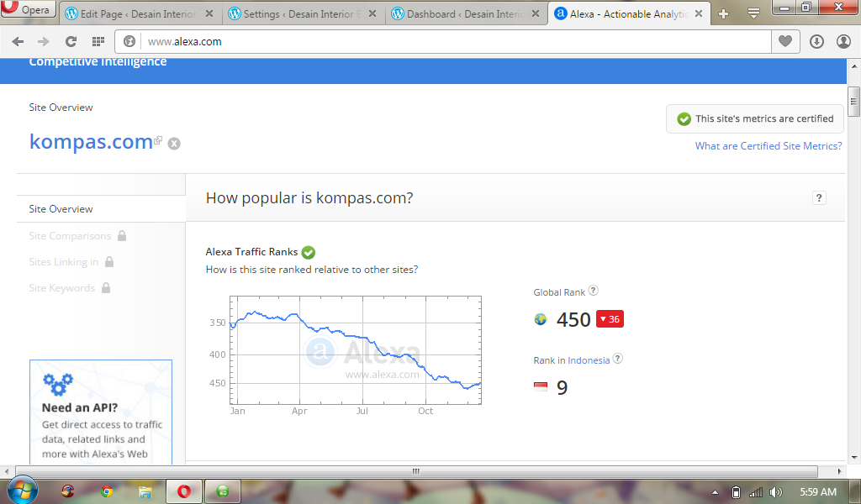The width and height of the screenshot is (861, 504).
Task: Close the Dashboard tab
Action: pos(536,13)
